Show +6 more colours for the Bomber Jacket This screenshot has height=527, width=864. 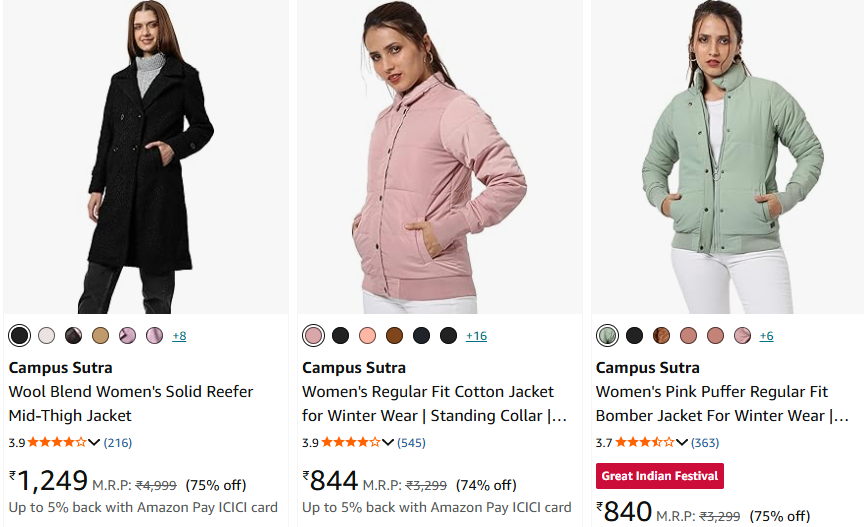(x=766, y=336)
